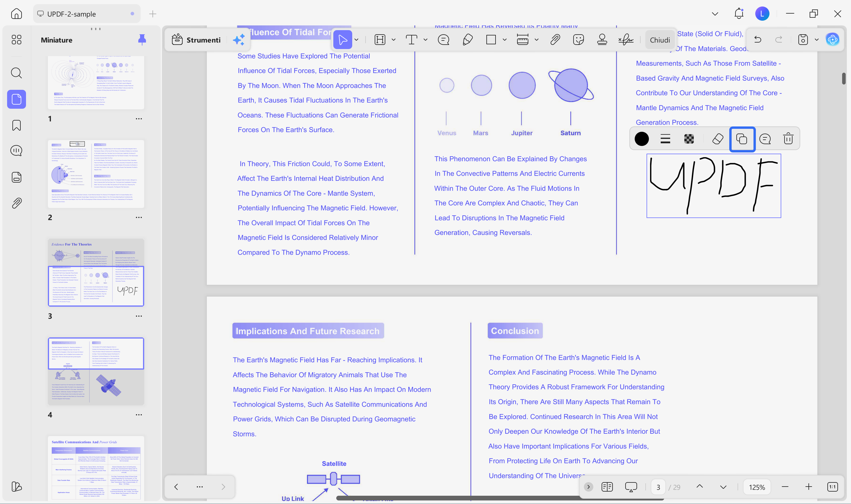Open the bookmarks panel
The width and height of the screenshot is (851, 504).
[x=16, y=125]
